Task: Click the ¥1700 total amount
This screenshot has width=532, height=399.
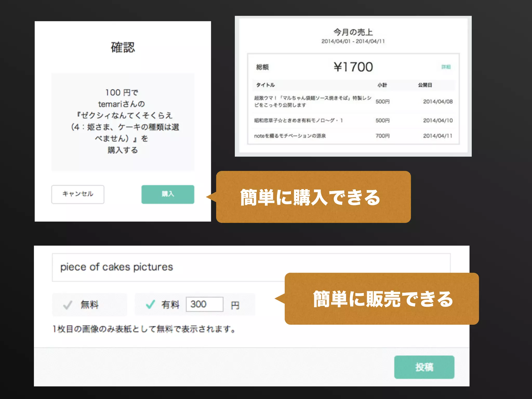Action: [353, 67]
